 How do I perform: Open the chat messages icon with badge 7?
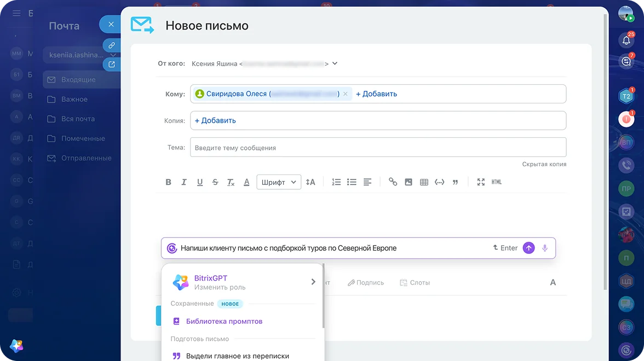[x=626, y=61]
